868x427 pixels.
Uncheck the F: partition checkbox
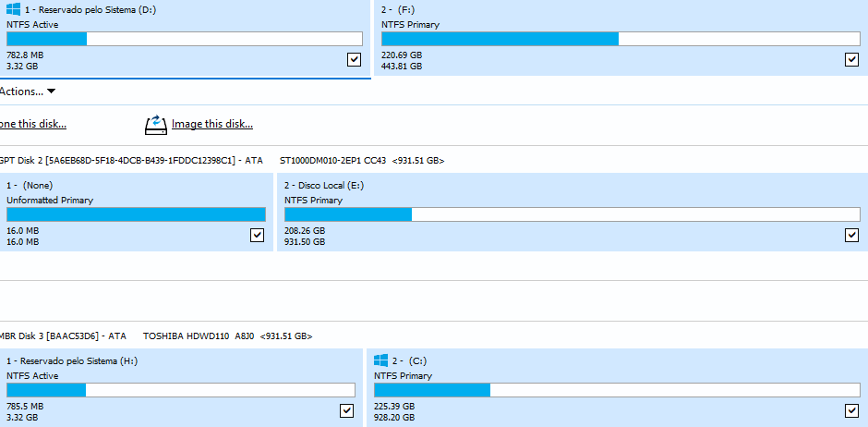(852, 59)
